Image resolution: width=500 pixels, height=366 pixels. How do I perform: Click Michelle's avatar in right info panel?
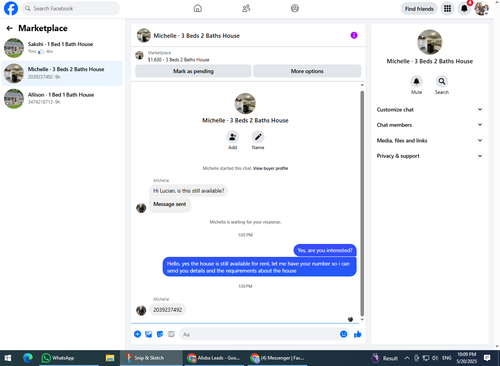tap(430, 42)
